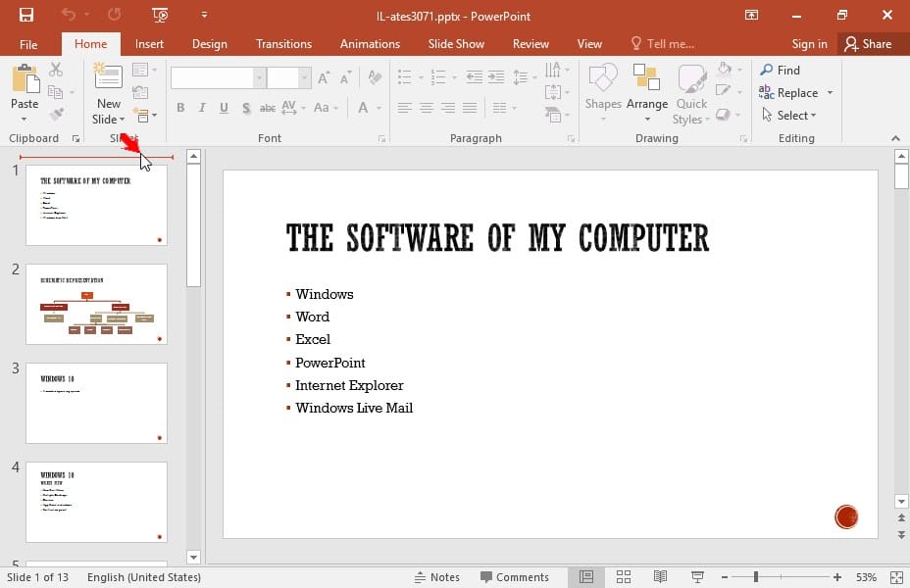The image size is (910, 588).
Task: Select the strikethrough icon
Action: pyautogui.click(x=268, y=109)
